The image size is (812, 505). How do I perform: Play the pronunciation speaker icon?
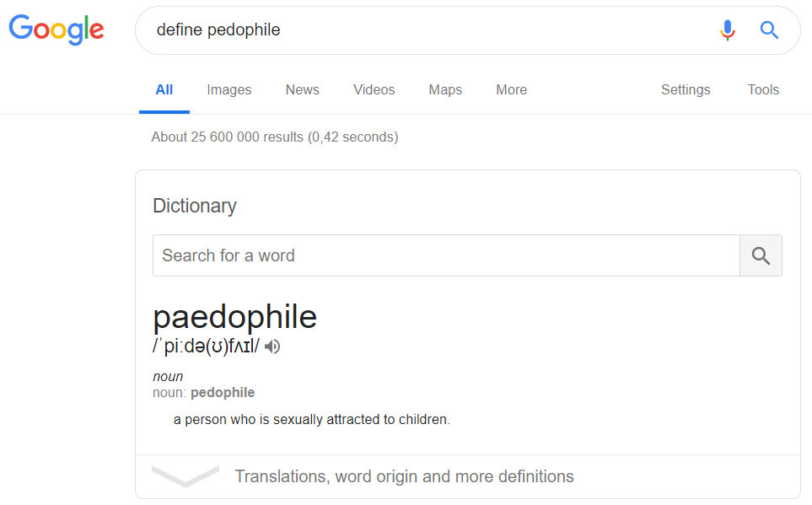[272, 347]
